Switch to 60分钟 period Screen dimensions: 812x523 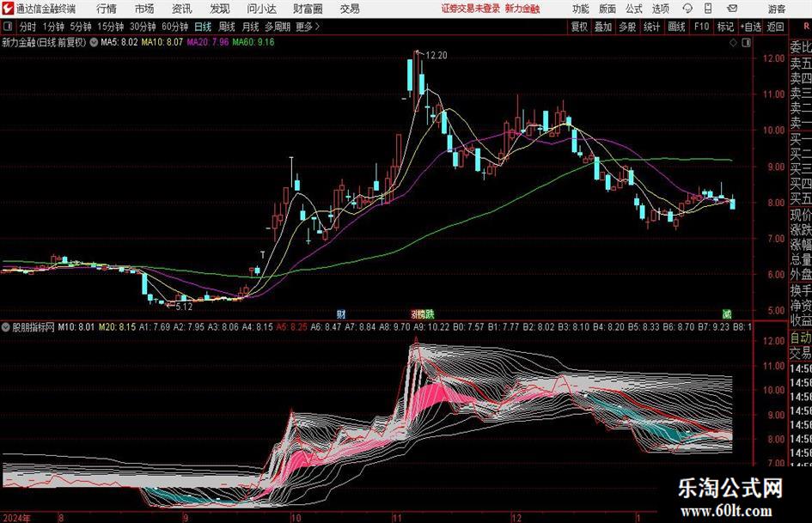[x=175, y=27]
